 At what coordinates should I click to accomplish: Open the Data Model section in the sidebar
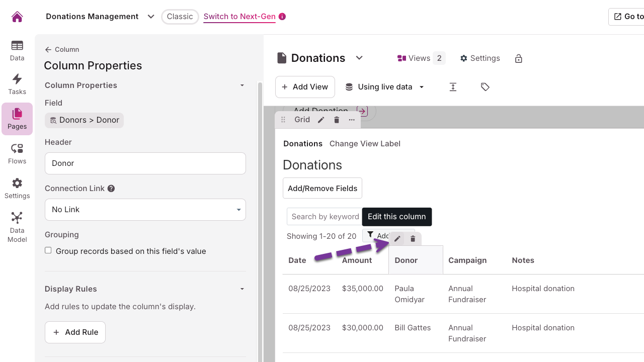click(17, 227)
